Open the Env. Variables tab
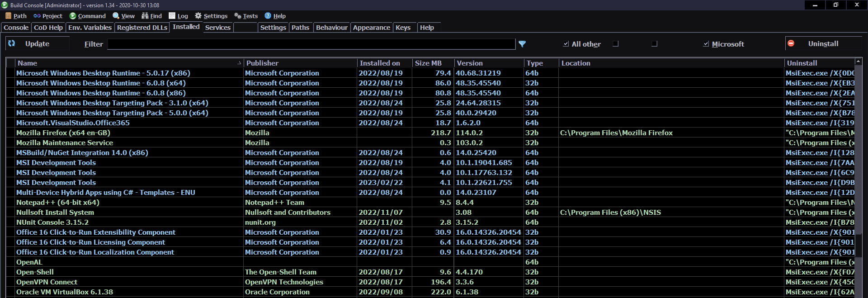This screenshot has height=298, width=868. point(90,28)
